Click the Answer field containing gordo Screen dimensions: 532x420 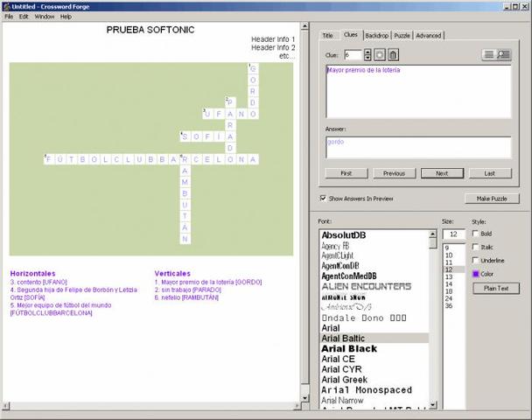pos(418,147)
